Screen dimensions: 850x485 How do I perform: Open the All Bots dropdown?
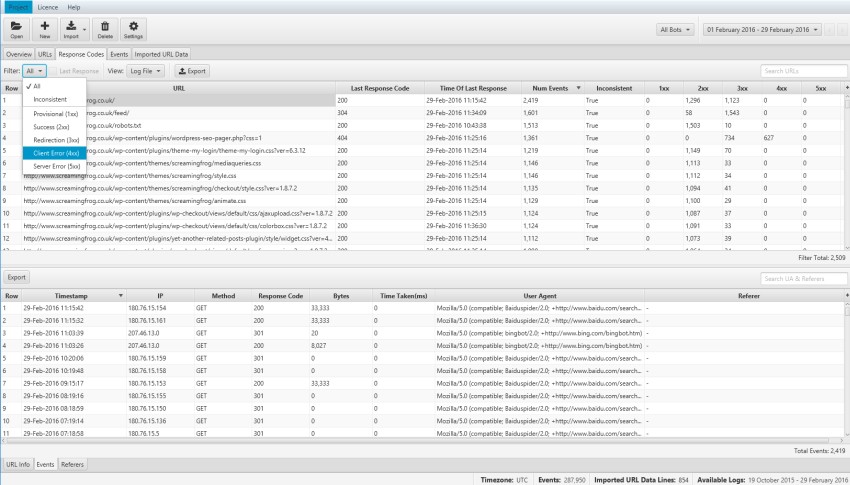tap(675, 30)
